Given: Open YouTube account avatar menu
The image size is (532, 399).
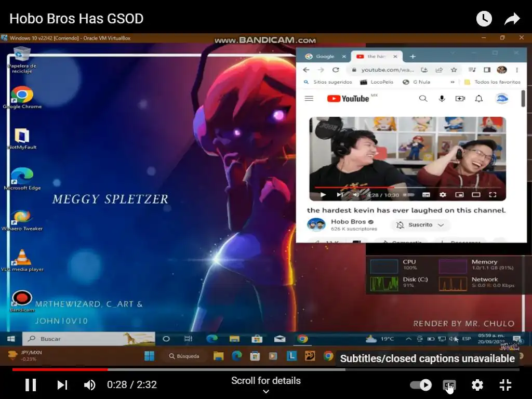Looking at the screenshot, I should click(501, 99).
